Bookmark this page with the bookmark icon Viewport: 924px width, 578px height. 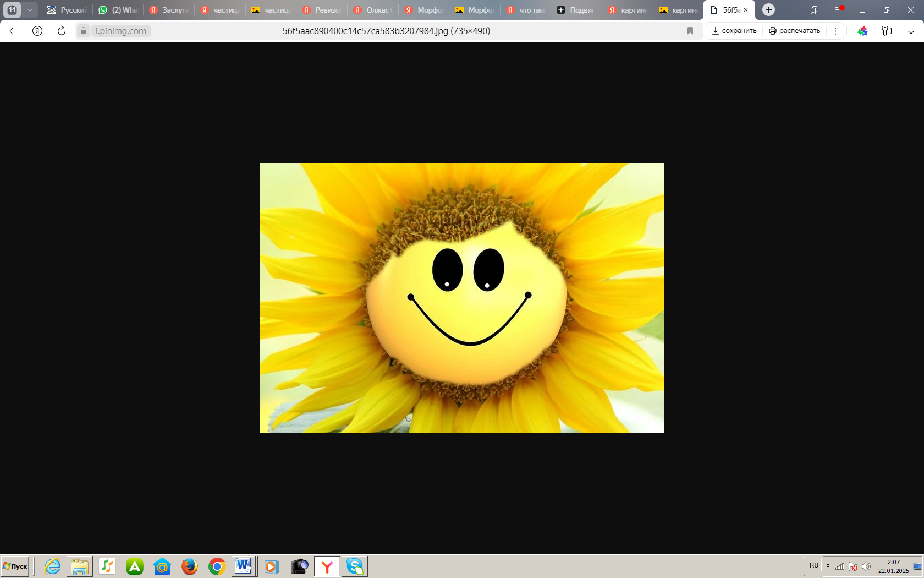coord(690,31)
